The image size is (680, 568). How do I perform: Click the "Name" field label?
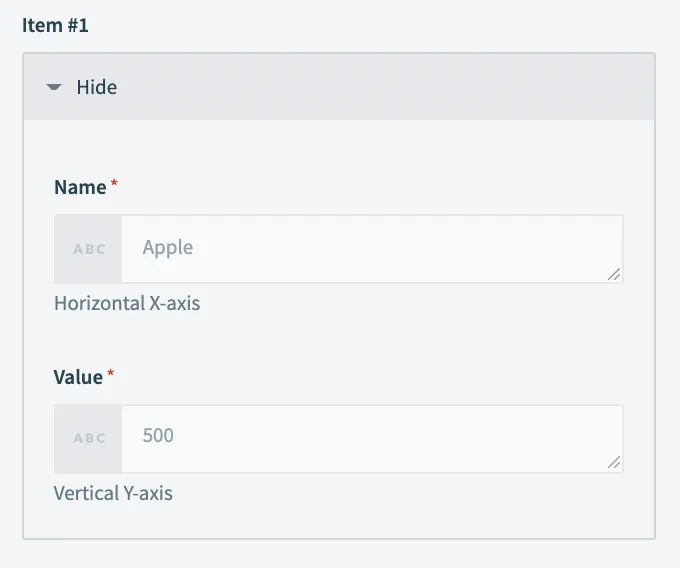80,187
